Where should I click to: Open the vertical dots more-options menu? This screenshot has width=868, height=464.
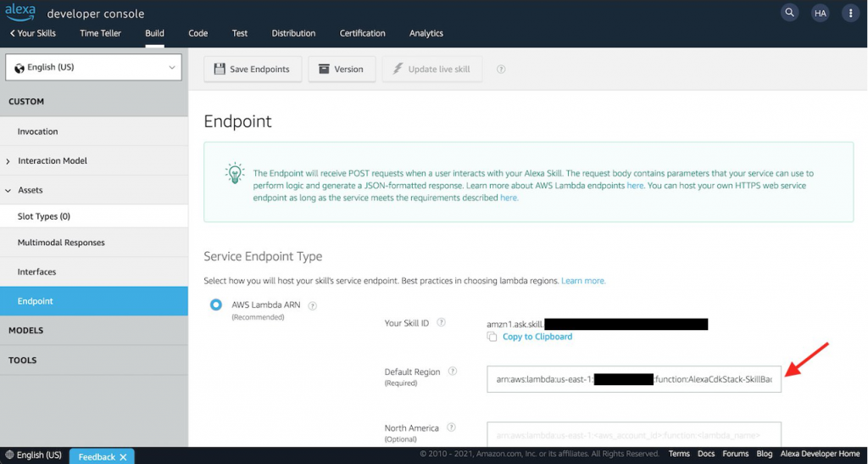[x=850, y=14]
